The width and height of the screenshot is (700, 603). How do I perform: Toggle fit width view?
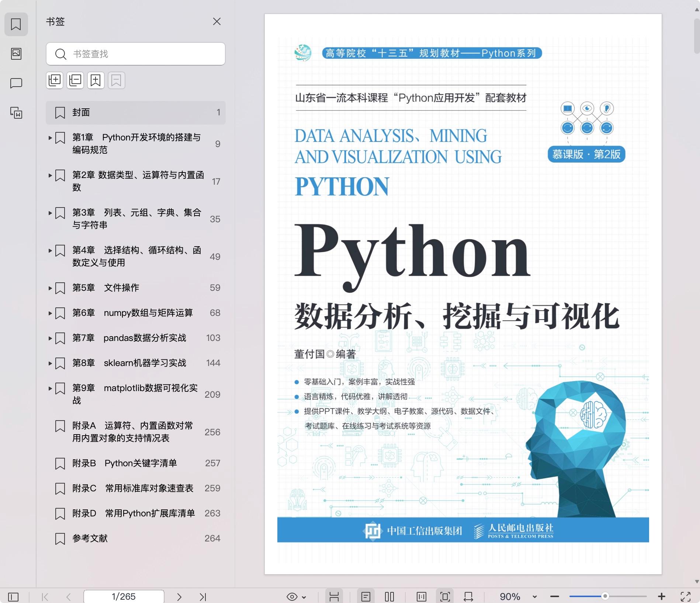468,596
